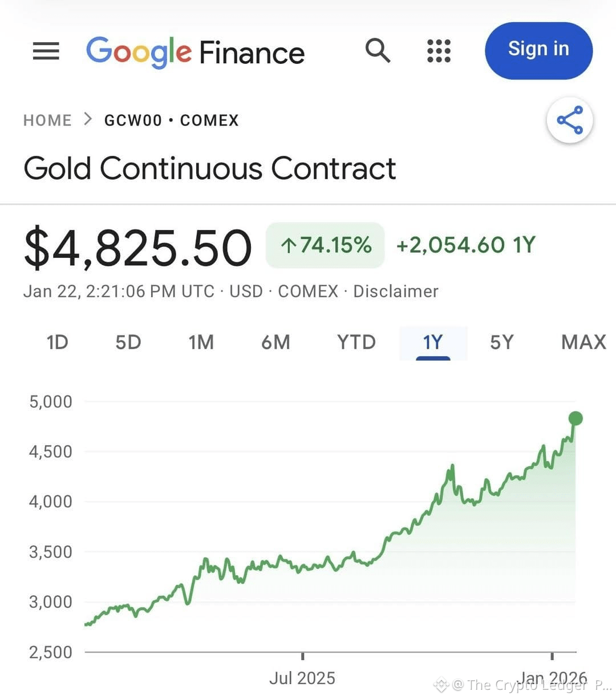Image resolution: width=616 pixels, height=699 pixels.
Task: Select the YTD range tab
Action: [x=356, y=342]
